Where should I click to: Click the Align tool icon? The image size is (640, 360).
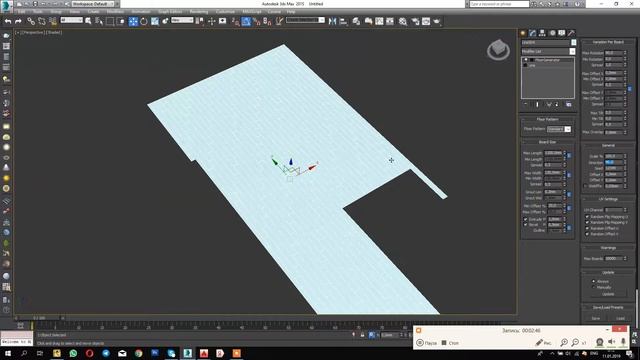click(x=343, y=21)
